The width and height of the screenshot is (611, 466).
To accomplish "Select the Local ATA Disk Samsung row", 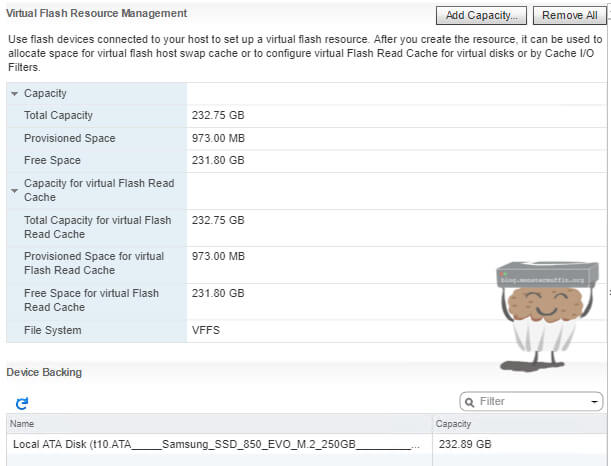I will (x=215, y=443).
